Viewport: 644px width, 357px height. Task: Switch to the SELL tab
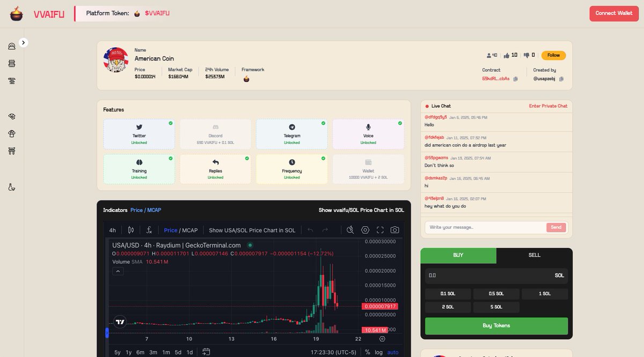pyautogui.click(x=535, y=255)
